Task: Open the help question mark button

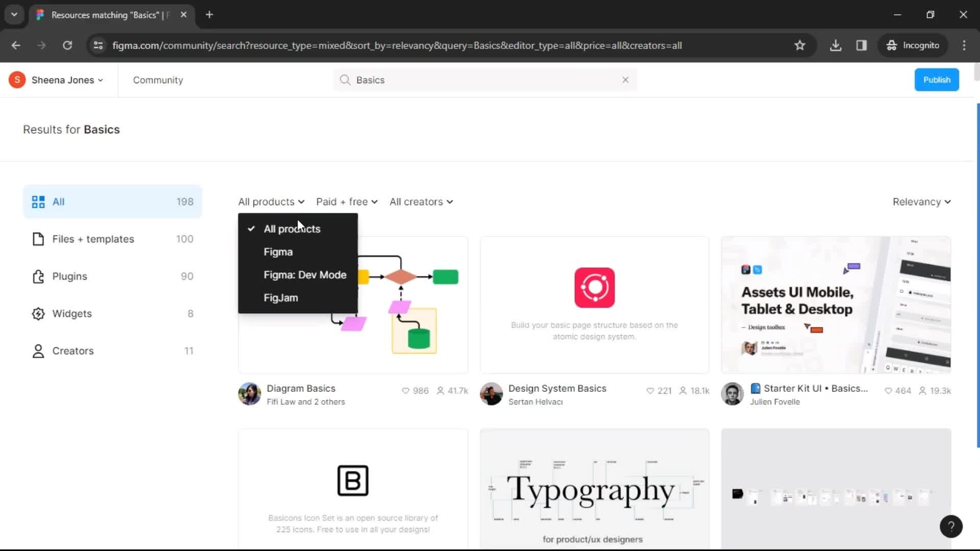Action: 951,527
